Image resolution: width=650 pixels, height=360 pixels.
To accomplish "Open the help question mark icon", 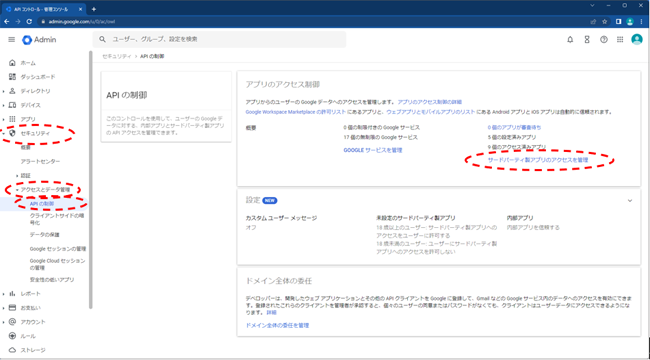I will (604, 40).
